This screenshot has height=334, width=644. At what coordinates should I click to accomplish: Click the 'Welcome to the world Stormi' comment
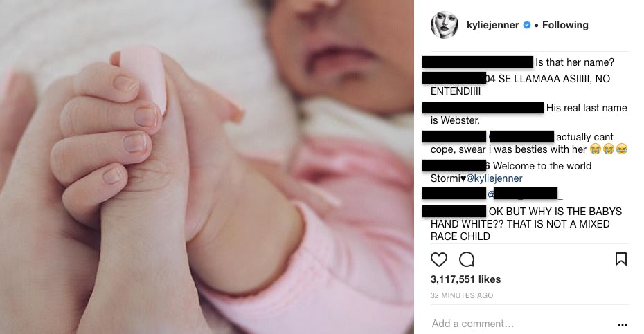(x=511, y=172)
